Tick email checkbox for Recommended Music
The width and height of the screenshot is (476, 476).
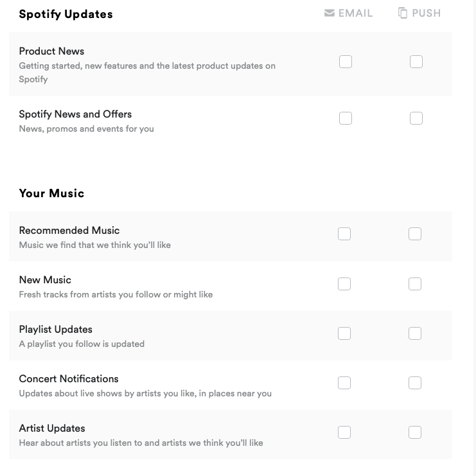[344, 234]
